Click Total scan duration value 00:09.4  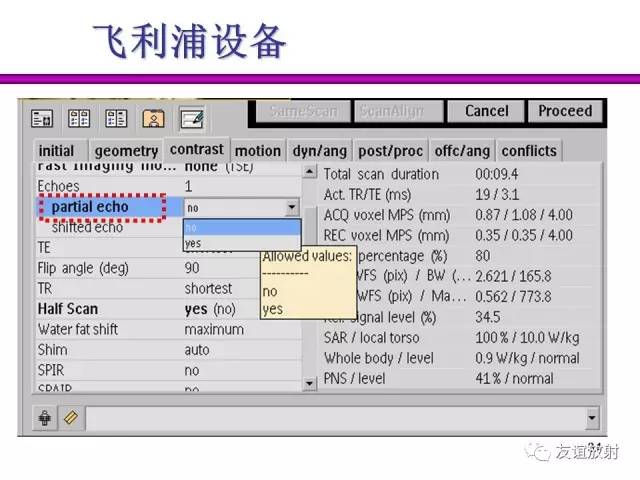(496, 174)
